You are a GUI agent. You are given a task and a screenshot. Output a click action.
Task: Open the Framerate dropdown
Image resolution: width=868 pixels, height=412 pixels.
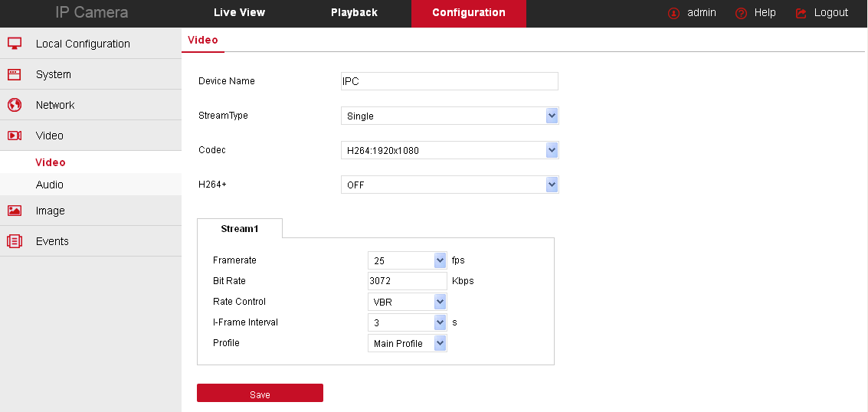tap(407, 260)
